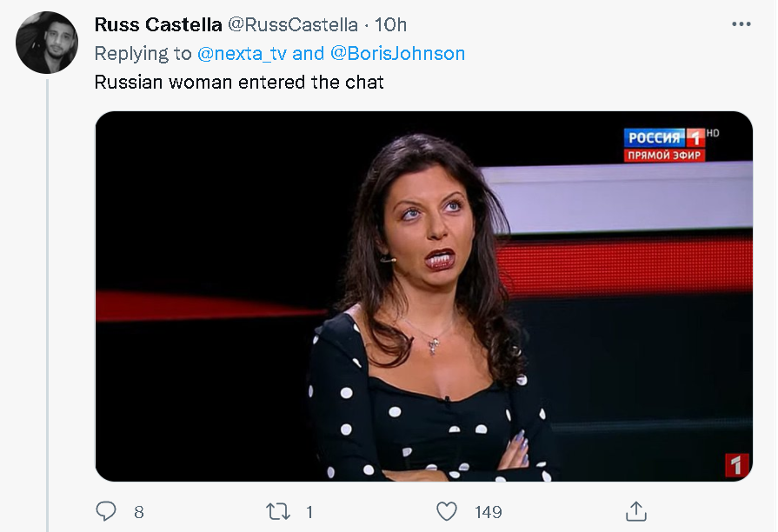
Task: Visit the @BorisJohnson mention link
Action: pyautogui.click(x=397, y=53)
